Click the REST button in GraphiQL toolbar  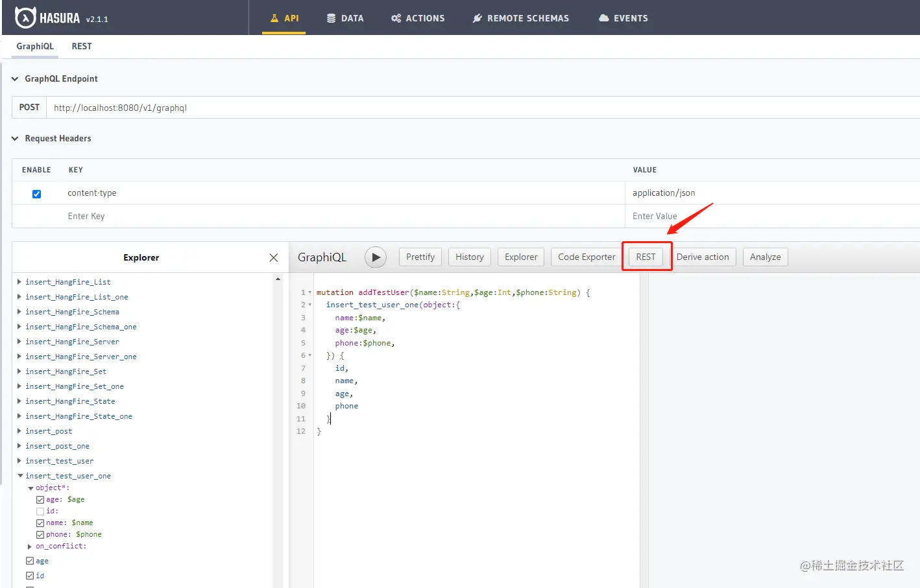point(646,257)
